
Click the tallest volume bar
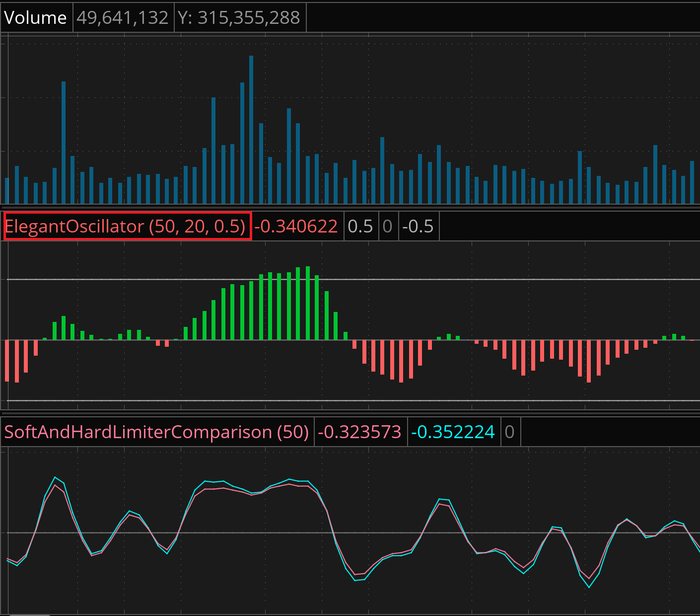pyautogui.click(x=251, y=129)
